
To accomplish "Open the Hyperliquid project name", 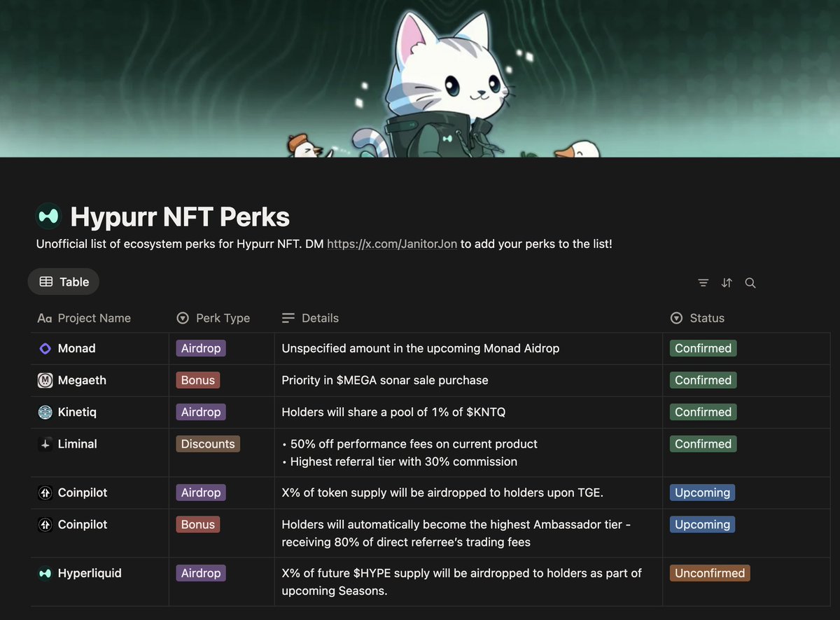I will (x=90, y=573).
